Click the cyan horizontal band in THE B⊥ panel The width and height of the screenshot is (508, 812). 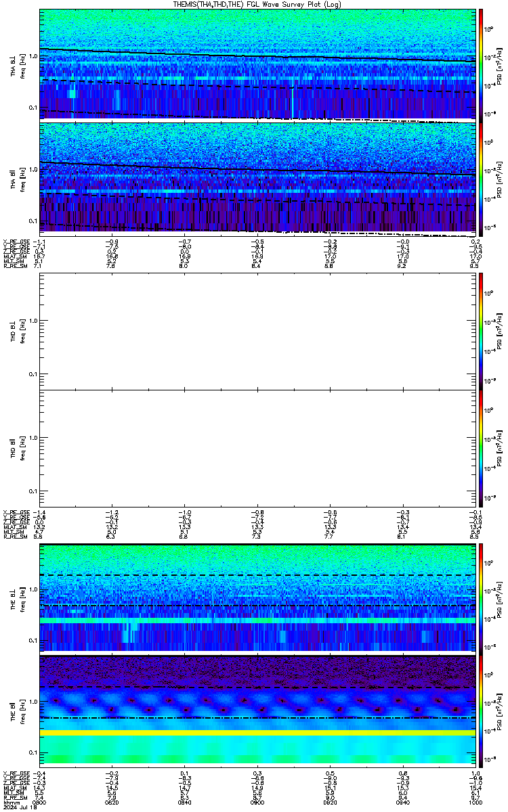pyautogui.click(x=257, y=620)
